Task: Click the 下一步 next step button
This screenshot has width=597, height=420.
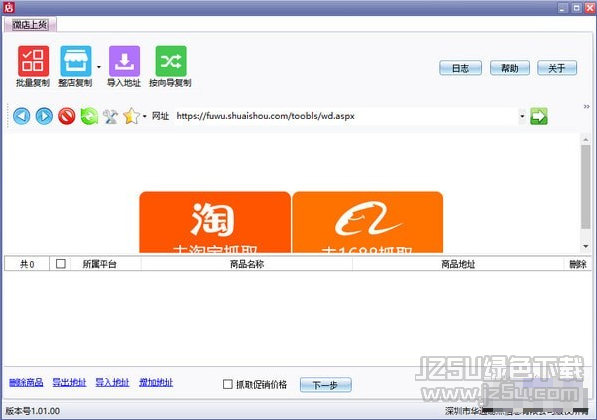Action: (x=326, y=385)
